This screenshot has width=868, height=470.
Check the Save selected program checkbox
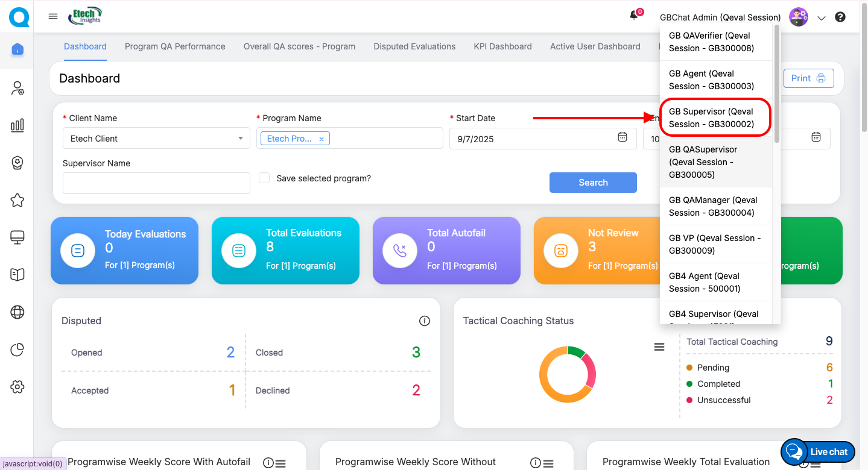[x=264, y=178]
